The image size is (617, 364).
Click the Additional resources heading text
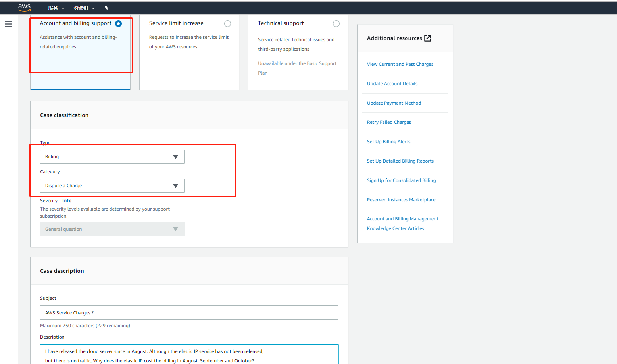tap(394, 38)
